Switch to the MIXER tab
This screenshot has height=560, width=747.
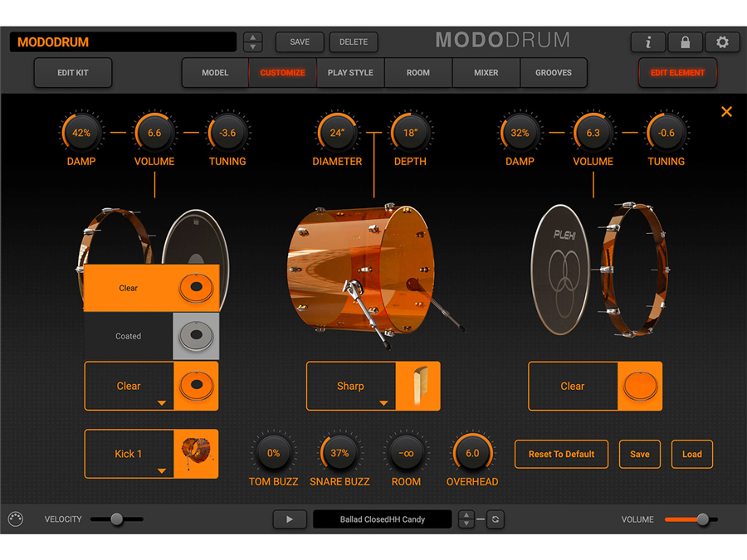pyautogui.click(x=486, y=73)
